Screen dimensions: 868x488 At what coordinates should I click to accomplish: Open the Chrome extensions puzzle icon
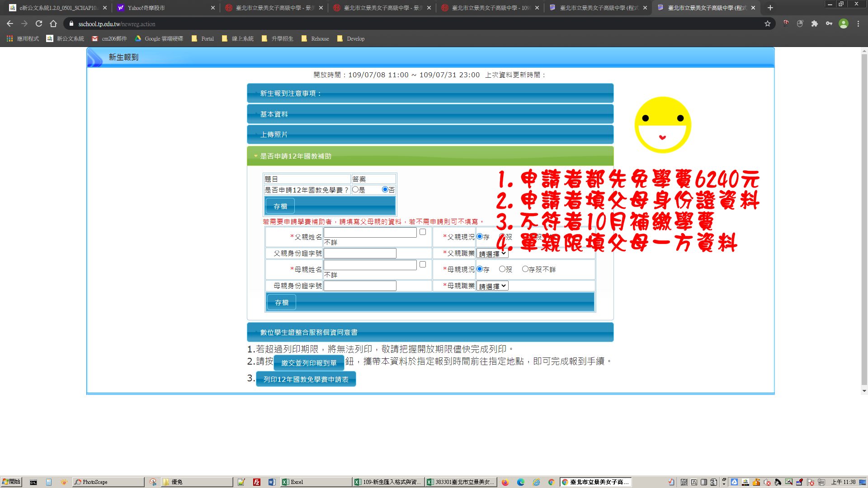(814, 24)
